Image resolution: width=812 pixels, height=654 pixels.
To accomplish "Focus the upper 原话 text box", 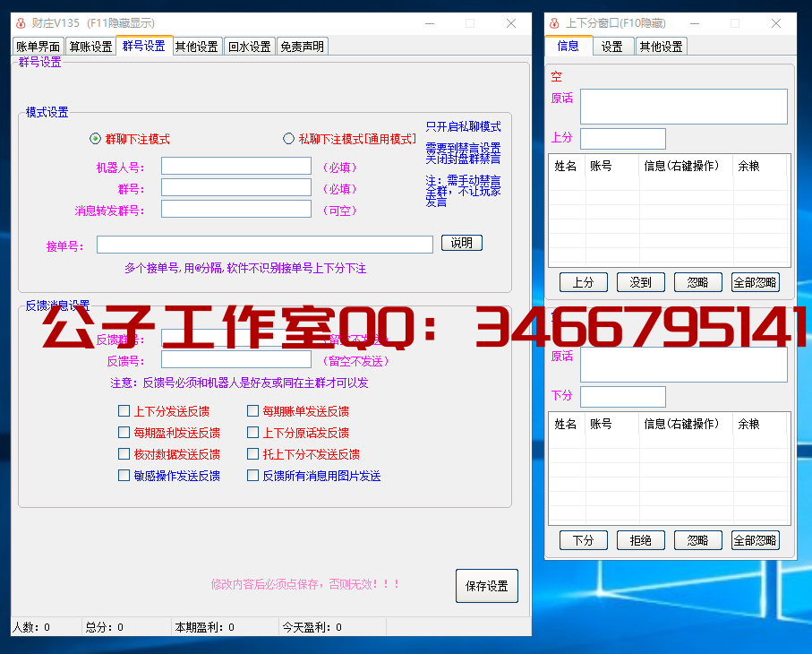I will point(684,107).
